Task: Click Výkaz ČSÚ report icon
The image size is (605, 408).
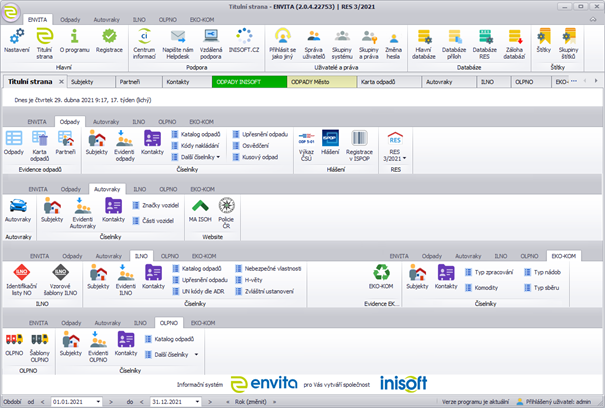Action: pos(306,146)
